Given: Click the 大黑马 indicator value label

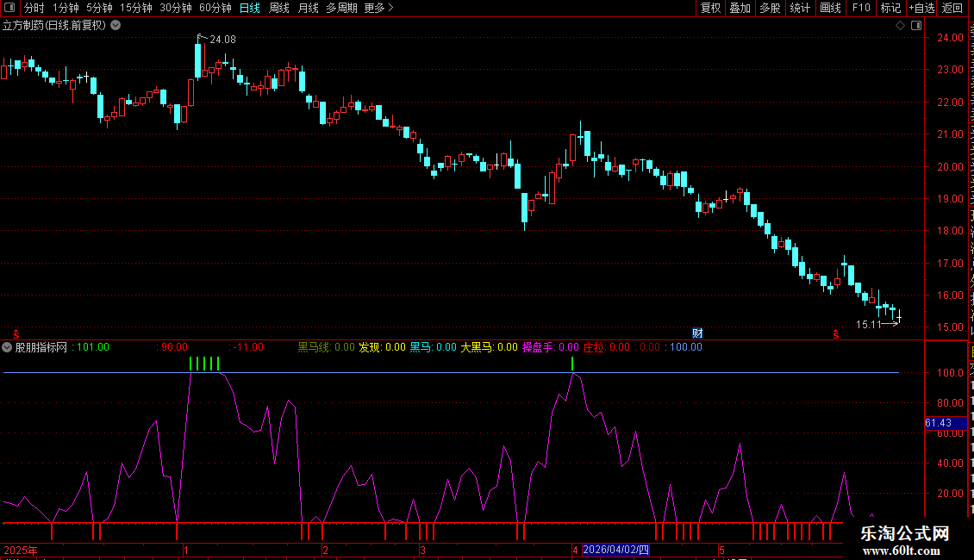Looking at the screenshot, I should tap(489, 347).
